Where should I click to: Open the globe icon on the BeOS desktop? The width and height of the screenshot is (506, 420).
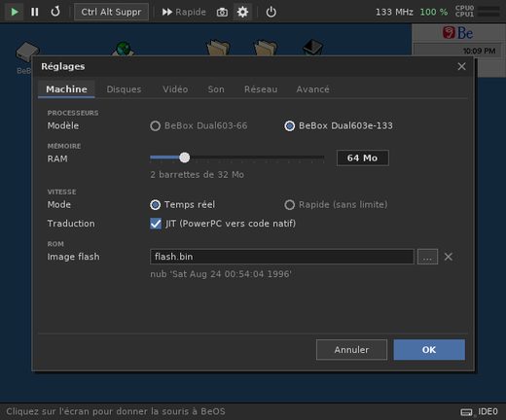[x=123, y=49]
